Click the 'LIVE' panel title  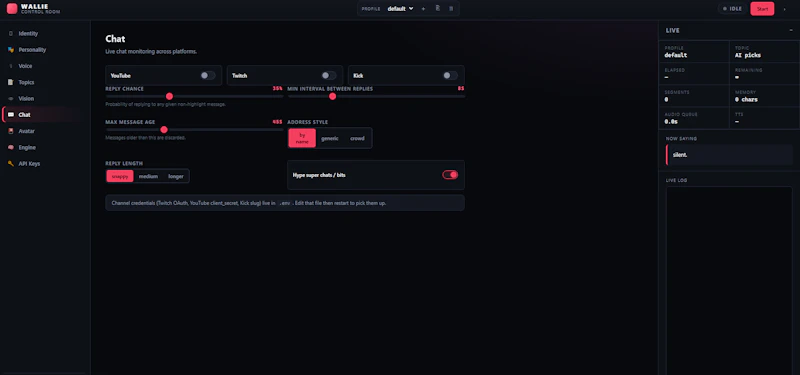coord(672,31)
